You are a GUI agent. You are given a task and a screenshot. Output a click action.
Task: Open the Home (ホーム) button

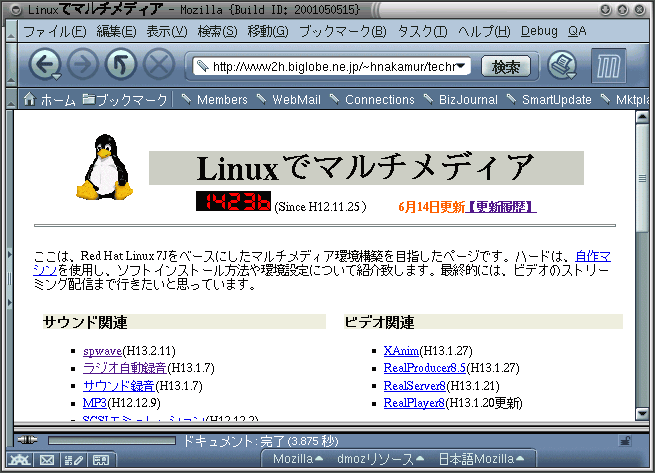tap(49, 100)
